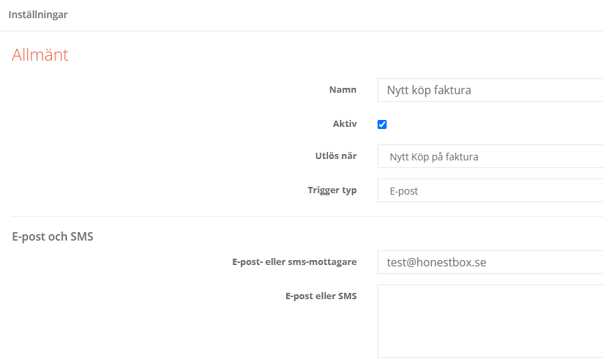Click inside the empty E-post eller SMS textarea
The width and height of the screenshot is (603, 364).
click(490, 321)
